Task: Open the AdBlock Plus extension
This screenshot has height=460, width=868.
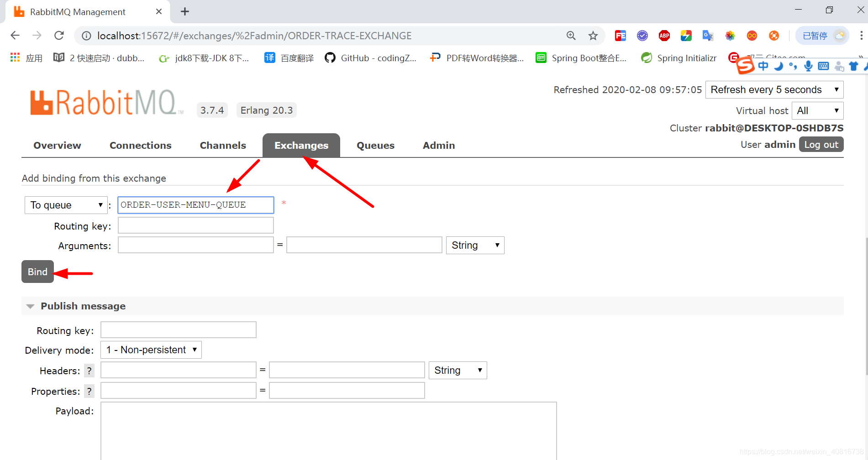Action: point(664,36)
